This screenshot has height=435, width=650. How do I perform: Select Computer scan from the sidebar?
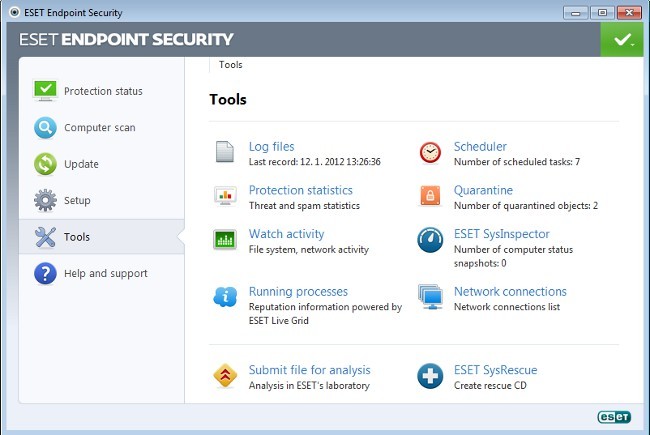(x=99, y=128)
